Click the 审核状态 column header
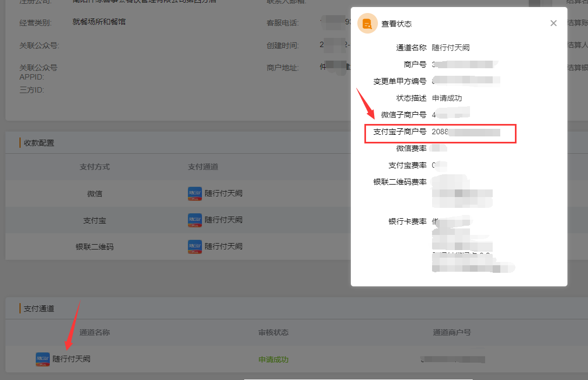588x380 pixels. click(x=273, y=332)
